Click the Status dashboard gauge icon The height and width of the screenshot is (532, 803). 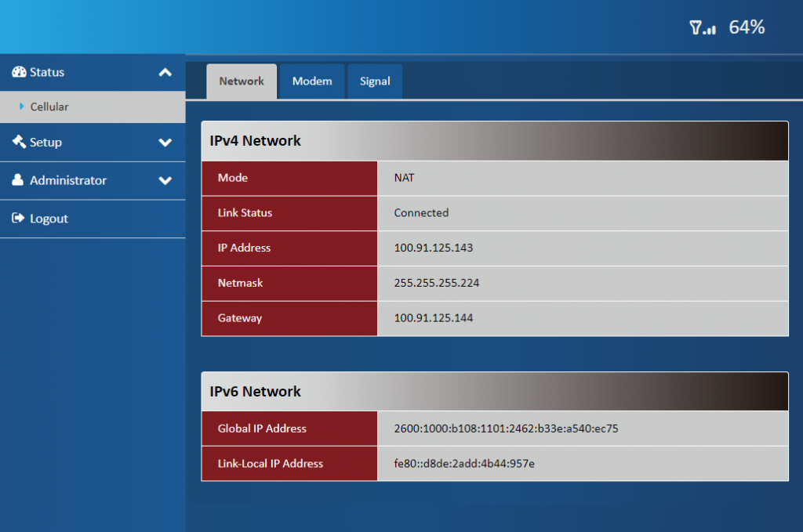(19, 72)
